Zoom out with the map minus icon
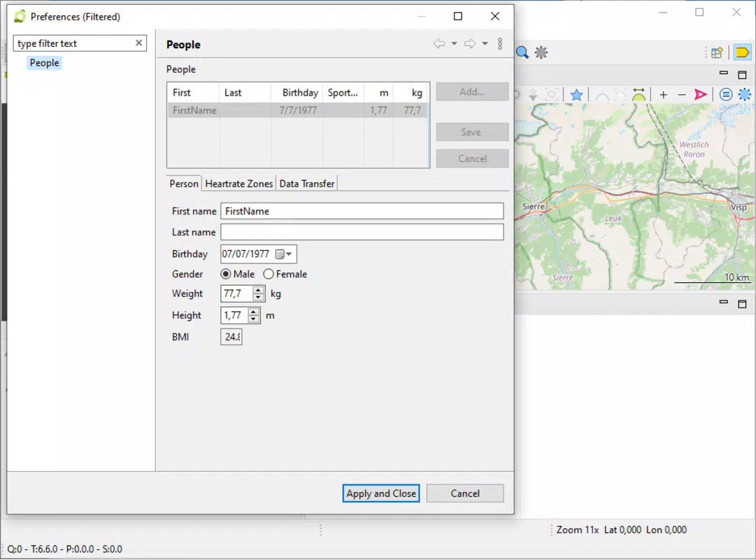This screenshot has height=559, width=756. click(x=682, y=95)
